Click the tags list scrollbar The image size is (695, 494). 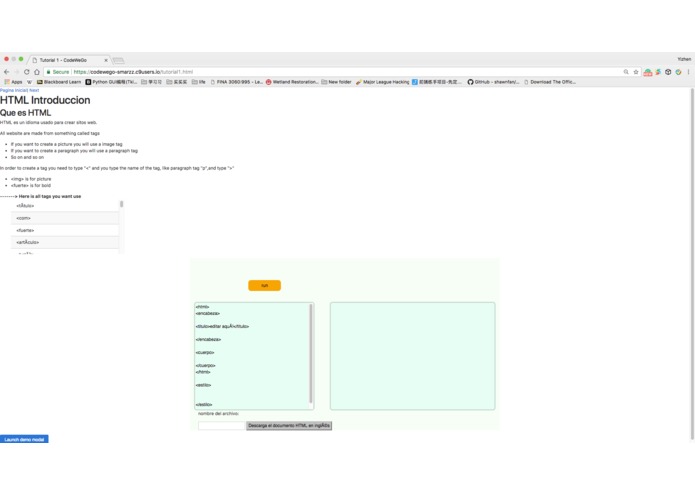[121, 204]
